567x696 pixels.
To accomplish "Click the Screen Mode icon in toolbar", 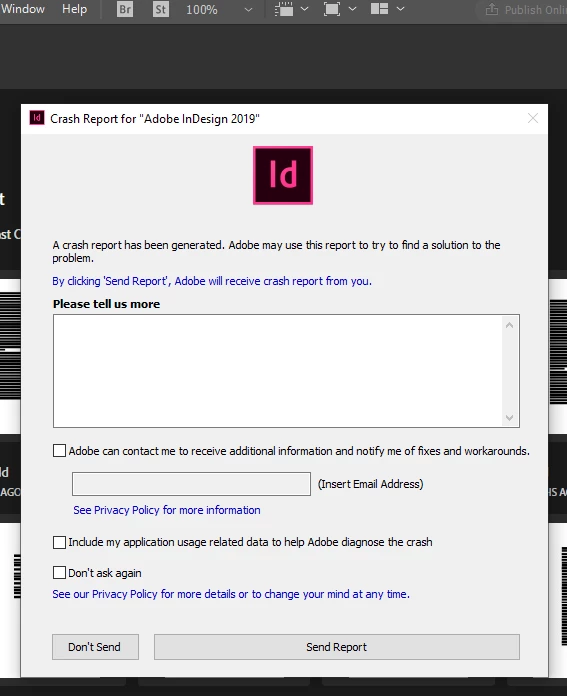I will coord(332,9).
